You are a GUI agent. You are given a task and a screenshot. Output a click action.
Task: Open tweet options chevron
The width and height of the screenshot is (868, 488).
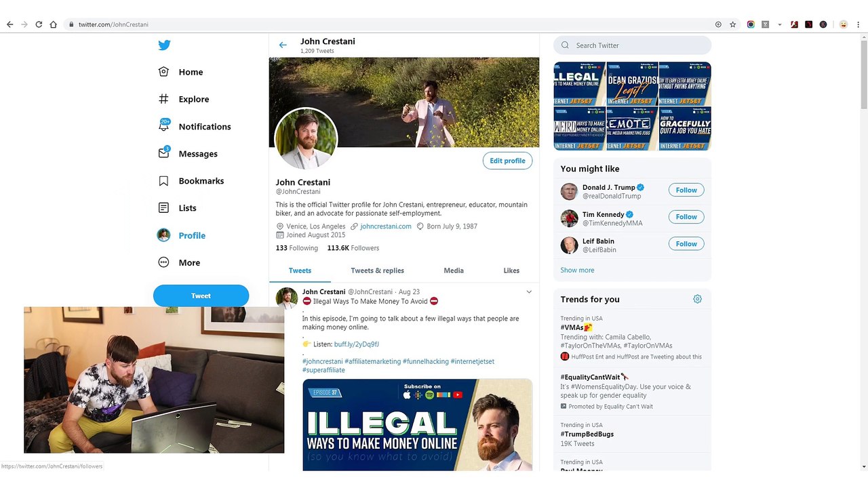pos(529,292)
